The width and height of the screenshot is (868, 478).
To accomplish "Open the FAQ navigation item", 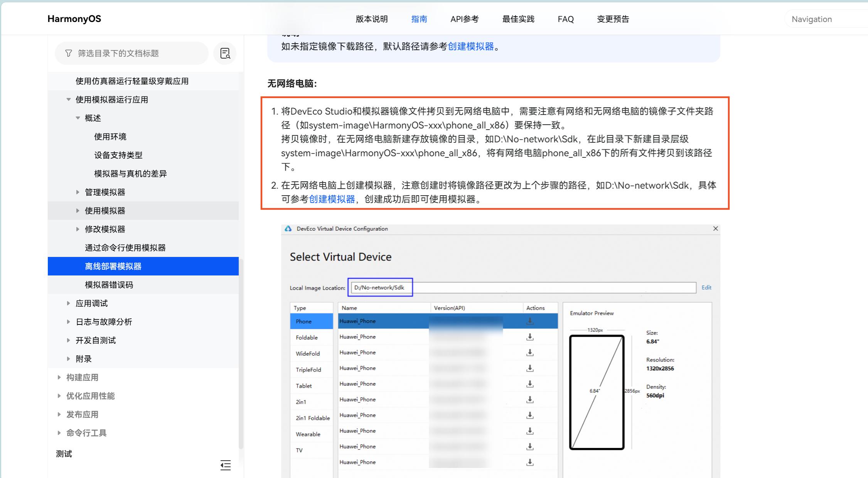I will pyautogui.click(x=565, y=19).
